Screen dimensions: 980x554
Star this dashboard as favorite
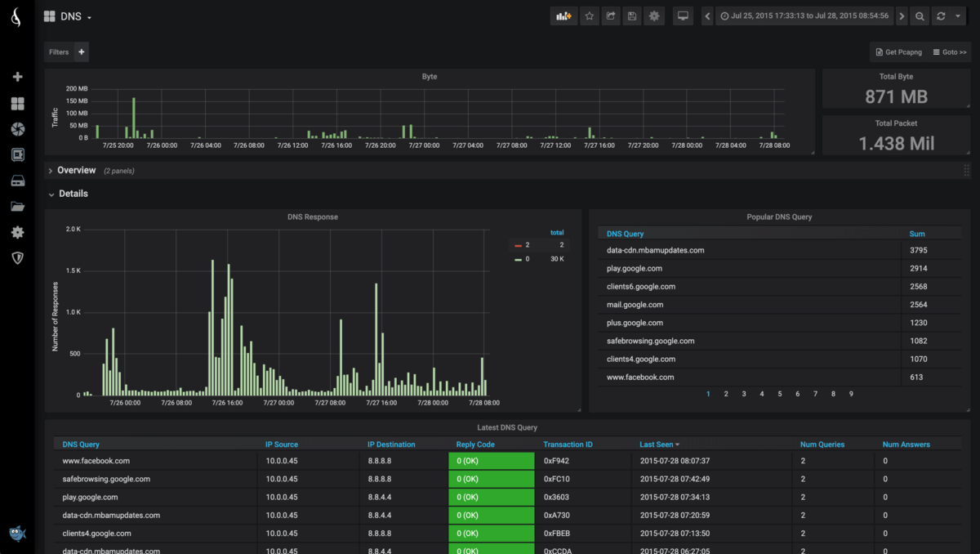click(589, 16)
